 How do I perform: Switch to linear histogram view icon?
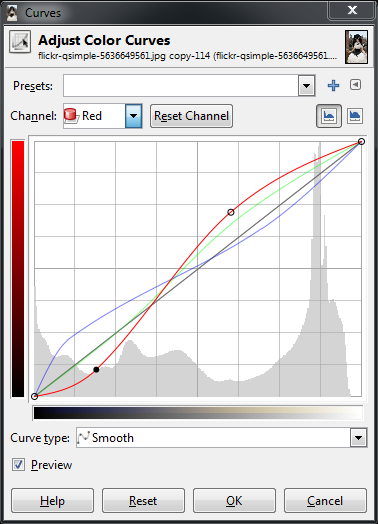tap(329, 116)
